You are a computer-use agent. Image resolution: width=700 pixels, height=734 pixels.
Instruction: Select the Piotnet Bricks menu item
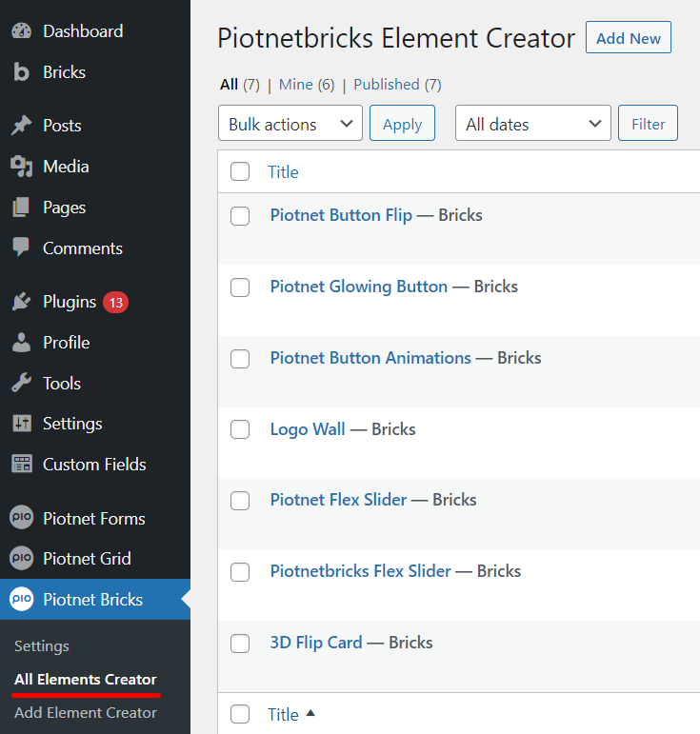[x=95, y=599]
